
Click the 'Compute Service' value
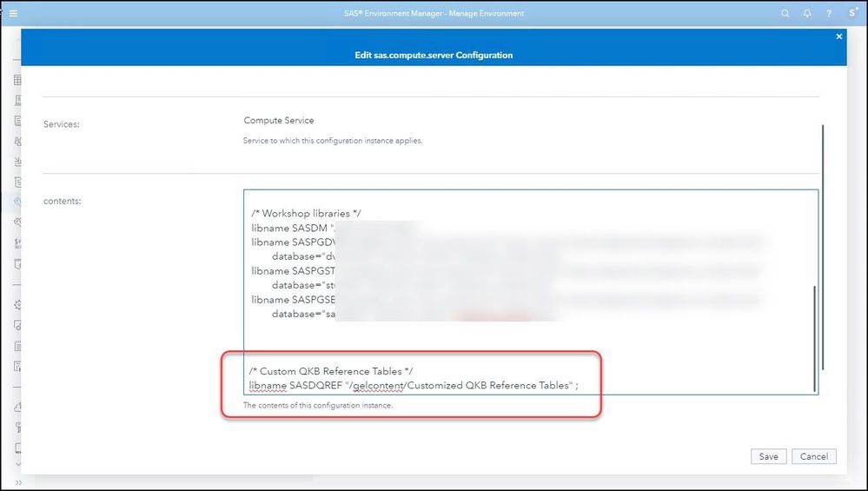(278, 120)
